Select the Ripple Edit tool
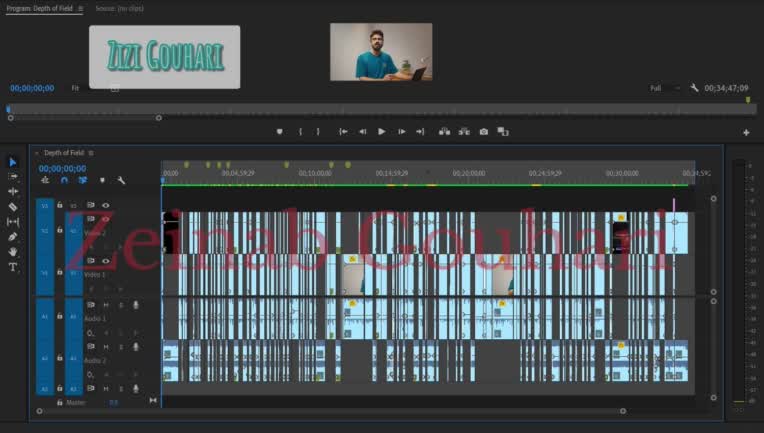 pos(13,191)
